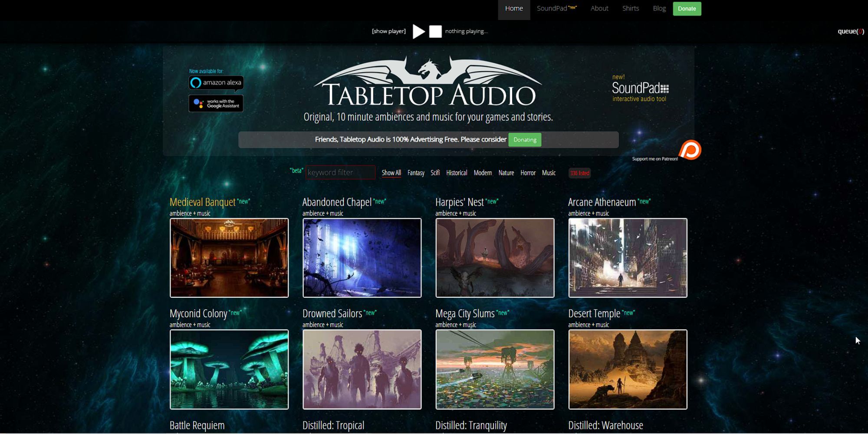Click the Distilled: Tropical title
The height and width of the screenshot is (434, 868).
[333, 425]
